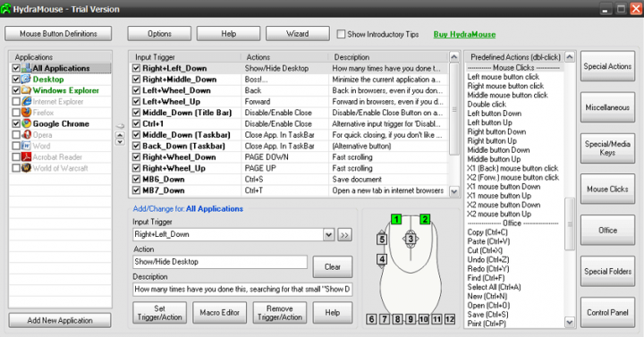This screenshot has height=337, width=644.
Task: Click the Firefox icon in the Applications list
Action: tap(26, 112)
